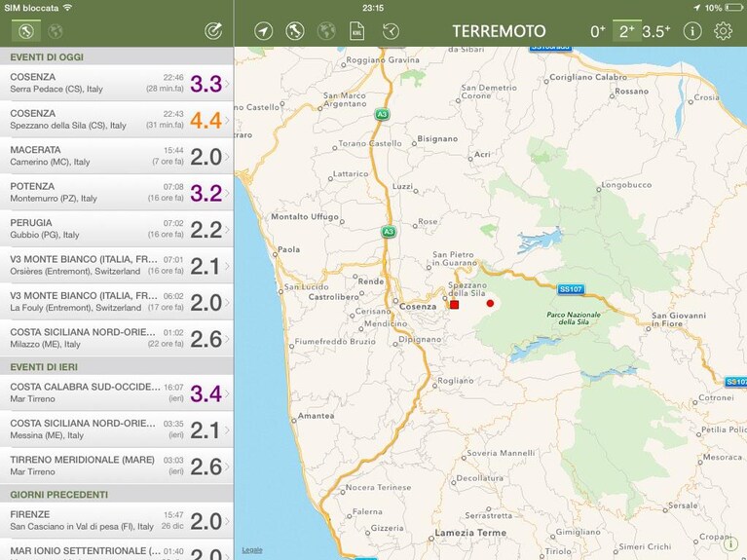Screen dimensions: 747x560
Task: Open Costa Calabra Sud-Occidentale 3.4 event
Action: click(117, 392)
